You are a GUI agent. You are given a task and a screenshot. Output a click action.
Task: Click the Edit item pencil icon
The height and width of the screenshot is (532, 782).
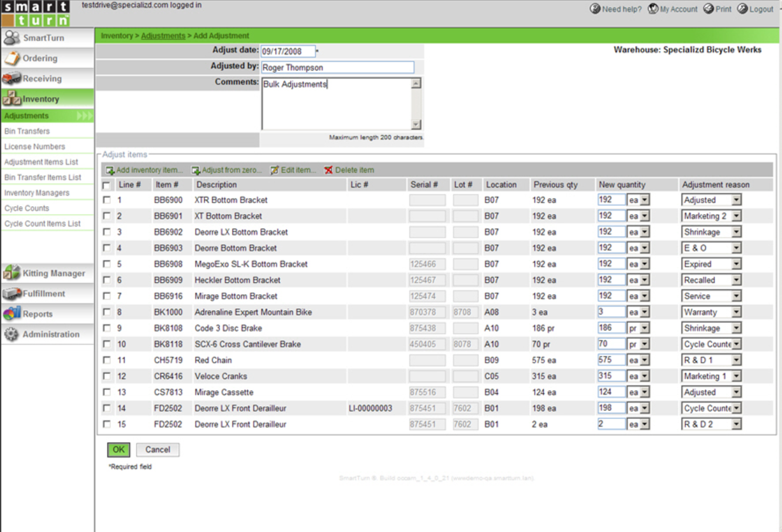tap(275, 170)
